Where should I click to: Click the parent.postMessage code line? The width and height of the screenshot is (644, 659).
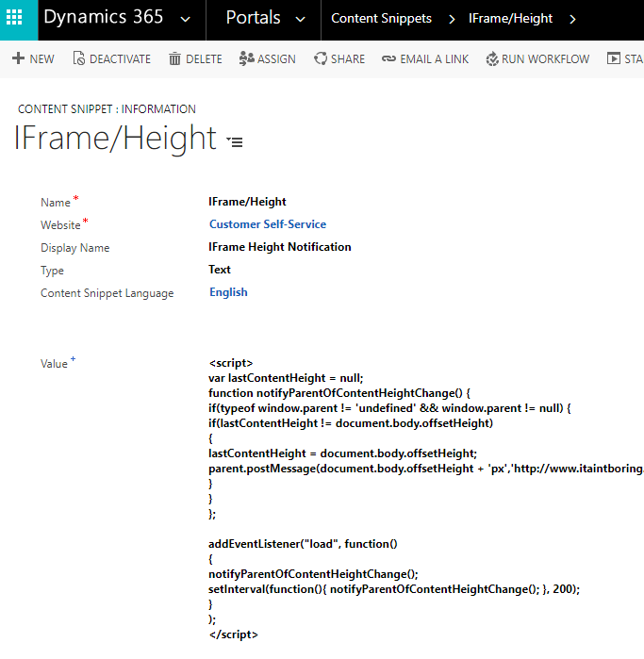tap(426, 469)
